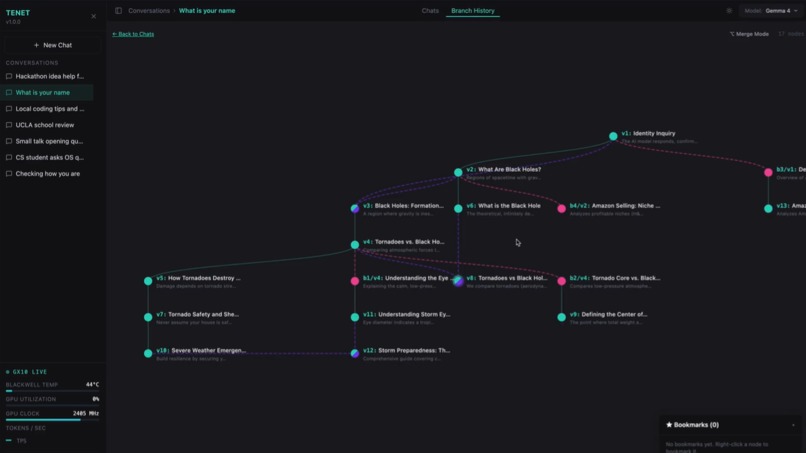Click the 'v1: Identity Inquiry' label
The image size is (806, 453).
click(x=648, y=133)
